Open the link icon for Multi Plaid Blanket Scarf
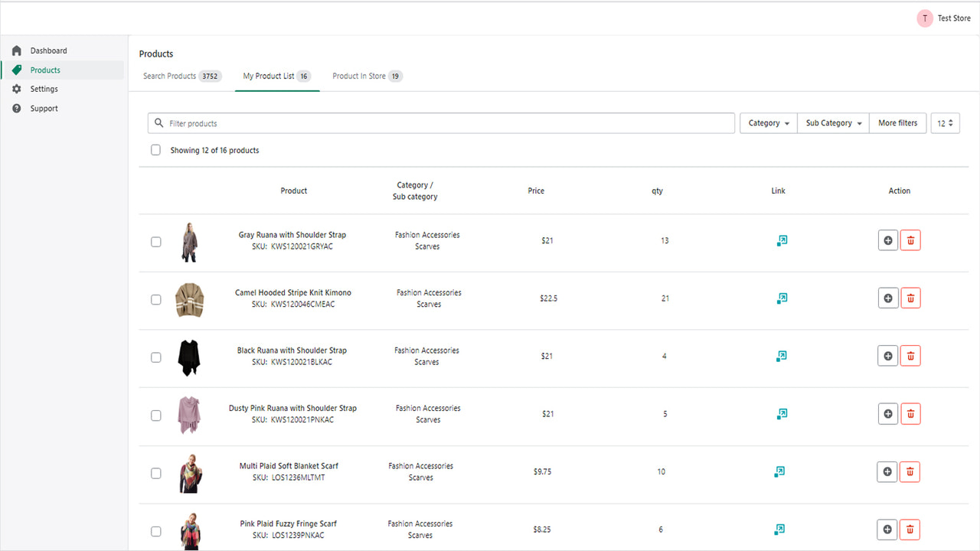 [779, 471]
